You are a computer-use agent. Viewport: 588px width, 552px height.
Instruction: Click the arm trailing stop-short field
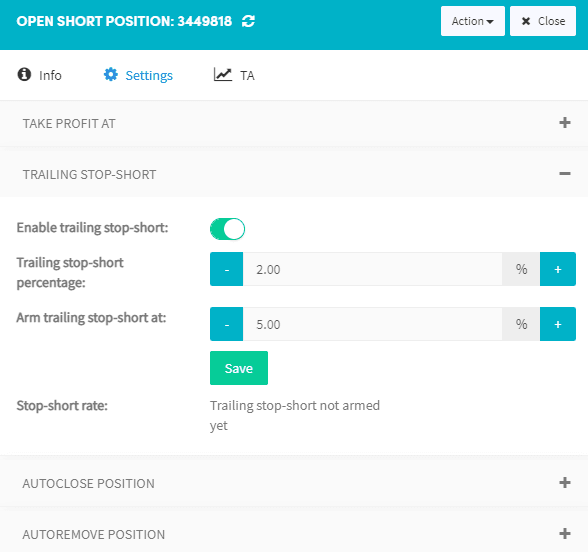[x=372, y=324]
